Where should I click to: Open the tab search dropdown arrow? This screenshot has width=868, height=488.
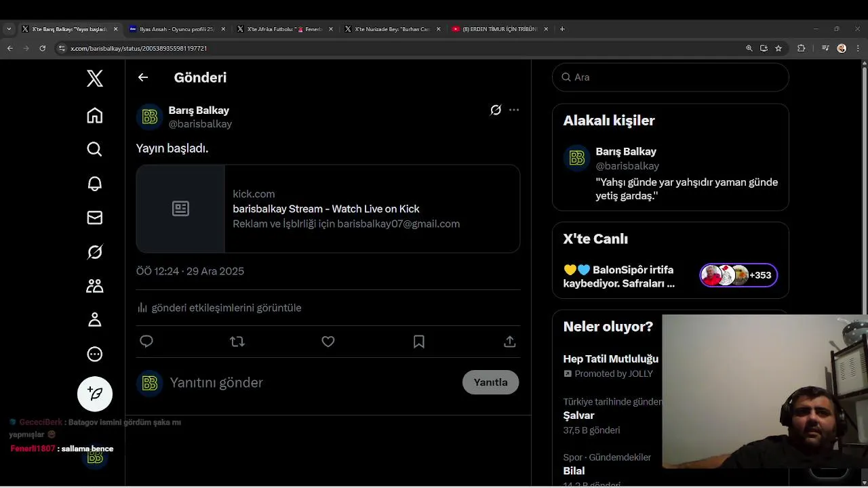coord(9,29)
